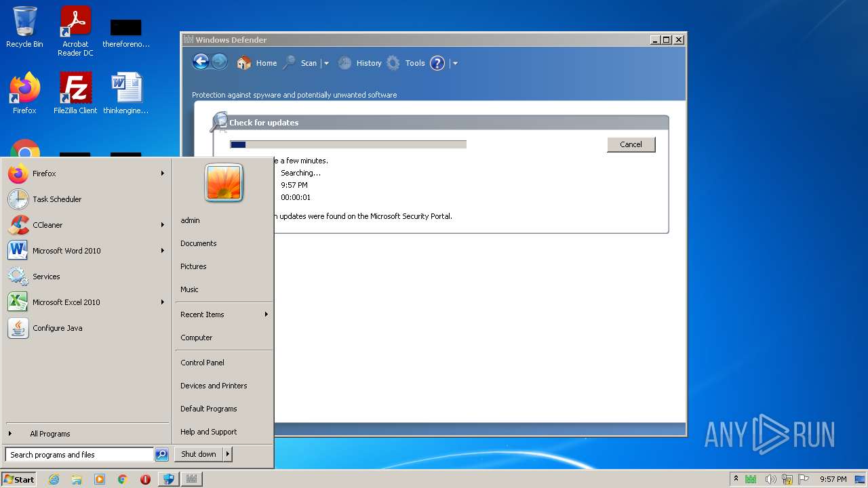
Task: Open Devices and Printers
Action: pos(224,386)
